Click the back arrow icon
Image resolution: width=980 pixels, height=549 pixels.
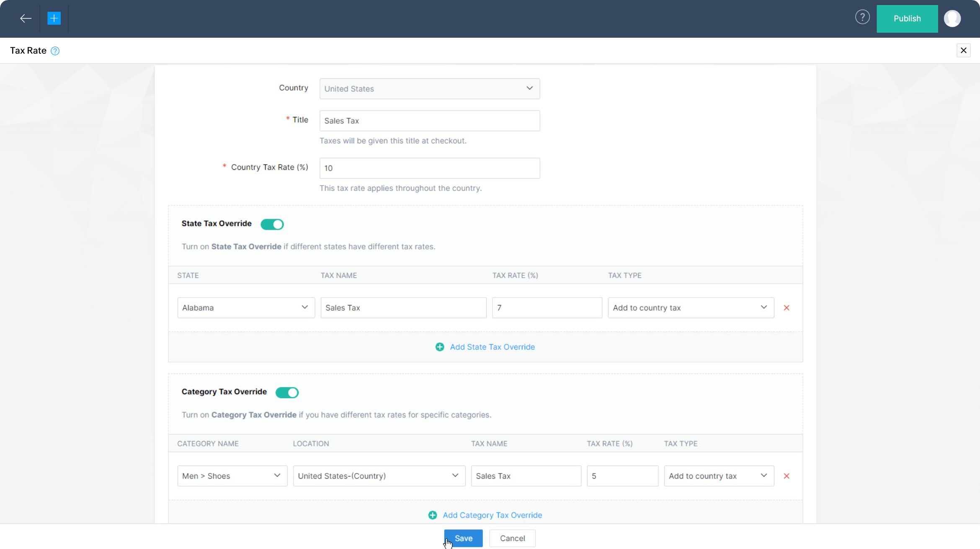[26, 18]
